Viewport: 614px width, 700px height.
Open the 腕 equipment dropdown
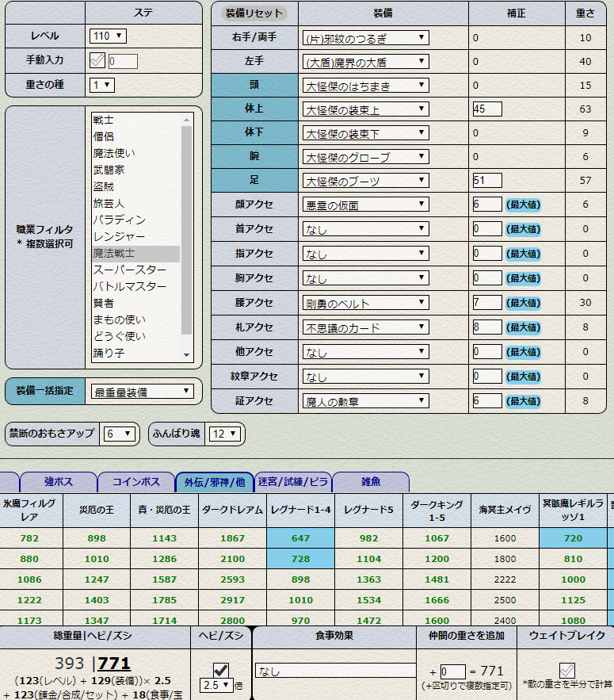(x=365, y=157)
